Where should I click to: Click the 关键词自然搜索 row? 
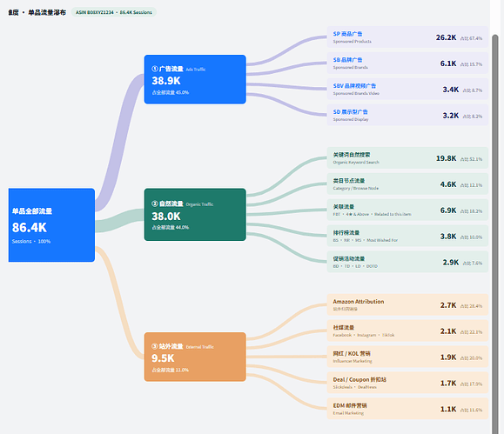click(407, 158)
